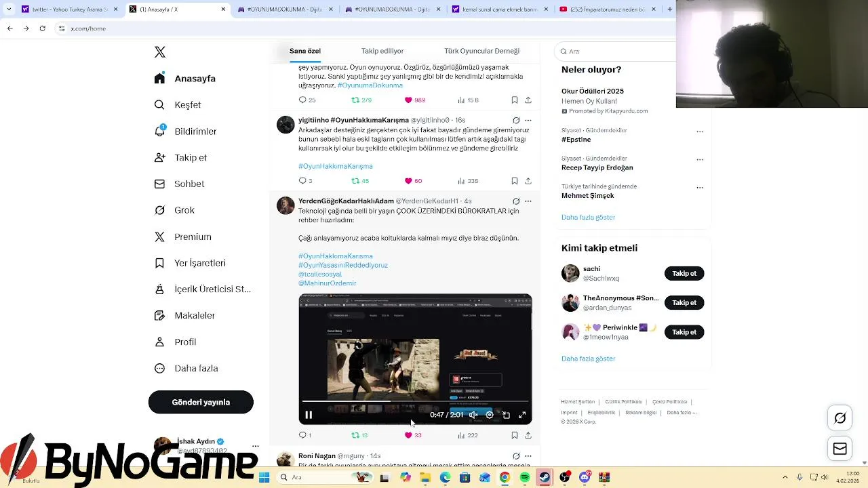The width and height of the screenshot is (868, 488).
Task: Follow Periwinkle with Takip et
Action: pyautogui.click(x=684, y=332)
